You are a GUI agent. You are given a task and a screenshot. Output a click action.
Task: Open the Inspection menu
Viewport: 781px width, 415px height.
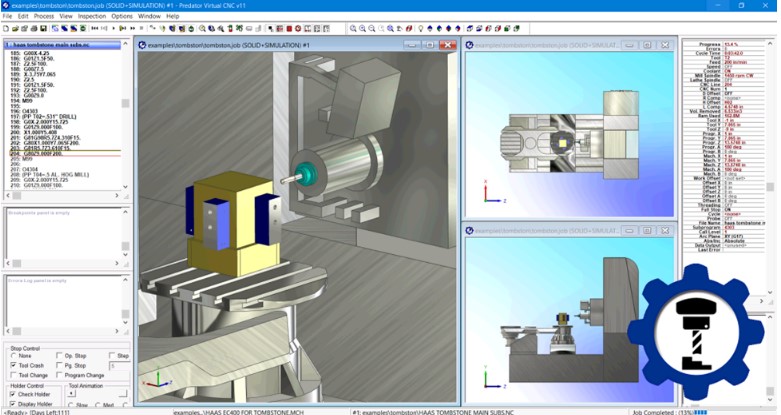coord(92,16)
